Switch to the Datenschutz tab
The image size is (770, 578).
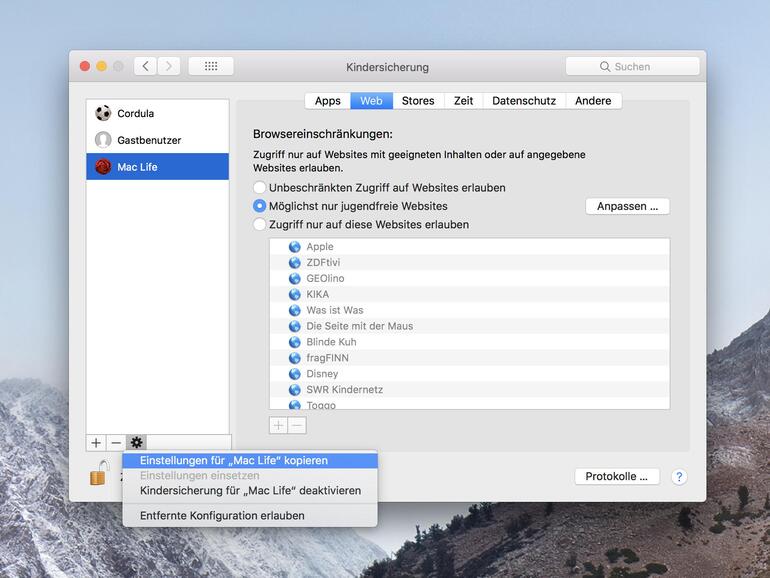coord(524,101)
